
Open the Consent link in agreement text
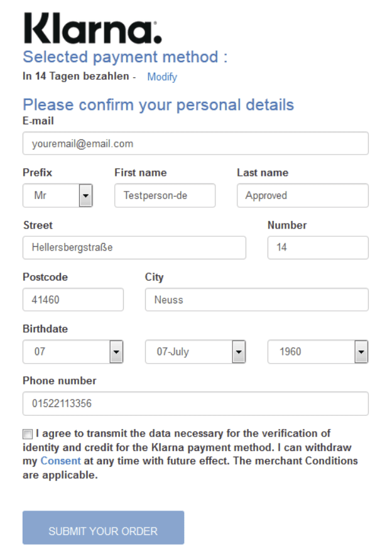pyautogui.click(x=60, y=461)
